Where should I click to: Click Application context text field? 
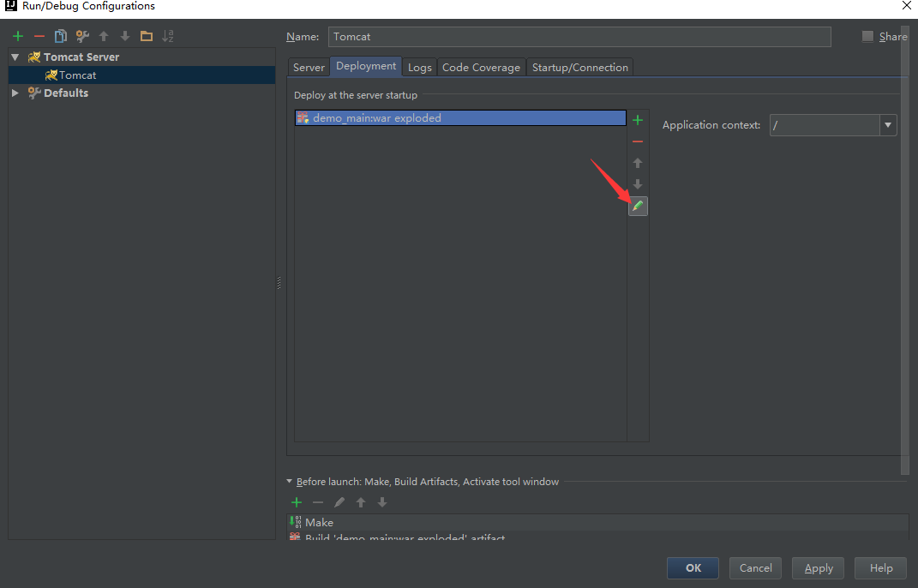pyautogui.click(x=825, y=125)
